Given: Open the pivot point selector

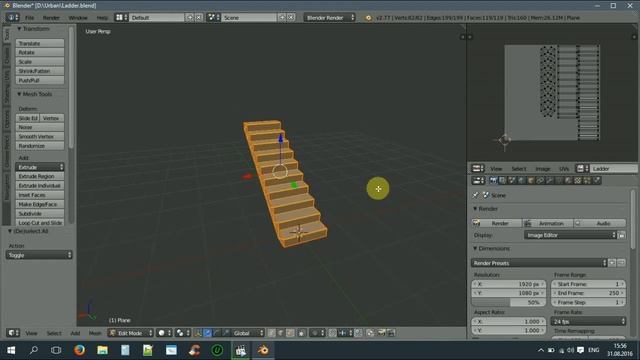Looking at the screenshot, I should tap(182, 333).
